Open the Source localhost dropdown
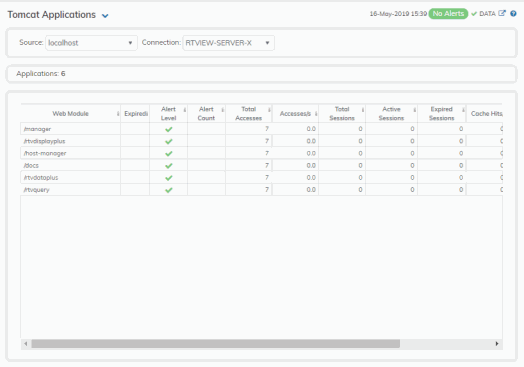This screenshot has height=367, width=524. point(91,43)
